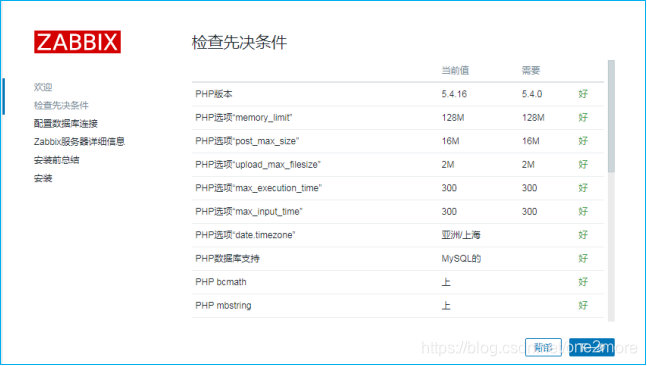Click the MySQL的 database value
The width and height of the screenshot is (647, 366).
point(461,259)
